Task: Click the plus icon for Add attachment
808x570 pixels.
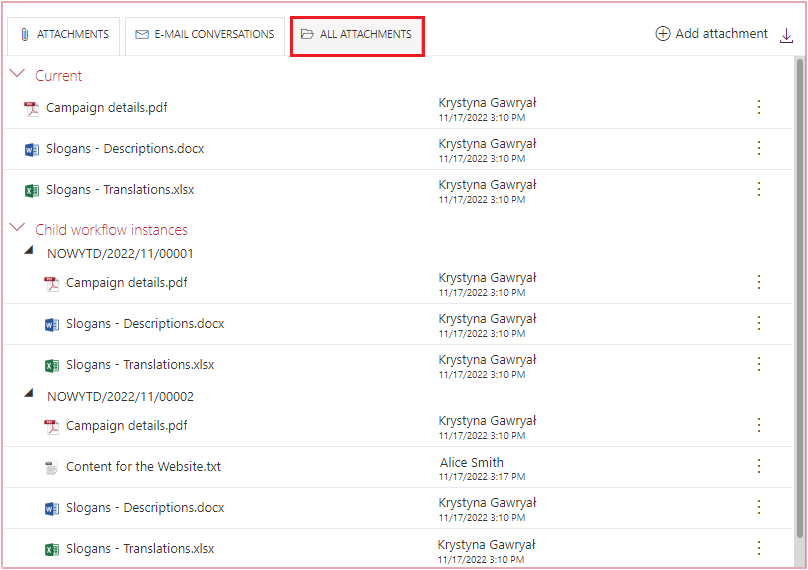Action: [663, 33]
